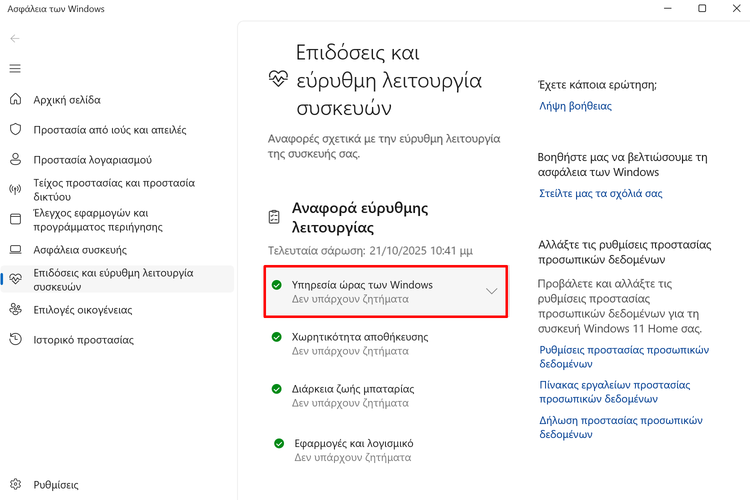The height and width of the screenshot is (500, 750).
Task: Click the settings gear icon
Action: point(15,485)
